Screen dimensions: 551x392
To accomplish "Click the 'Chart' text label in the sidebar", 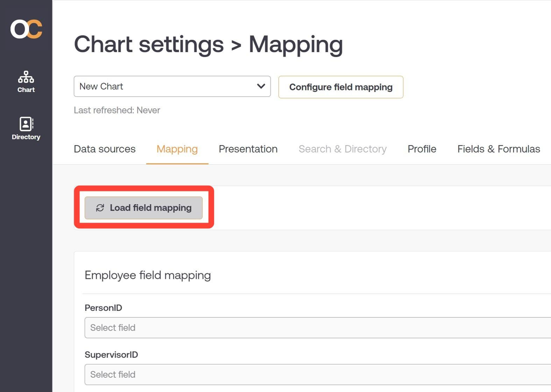I will 26,90.
